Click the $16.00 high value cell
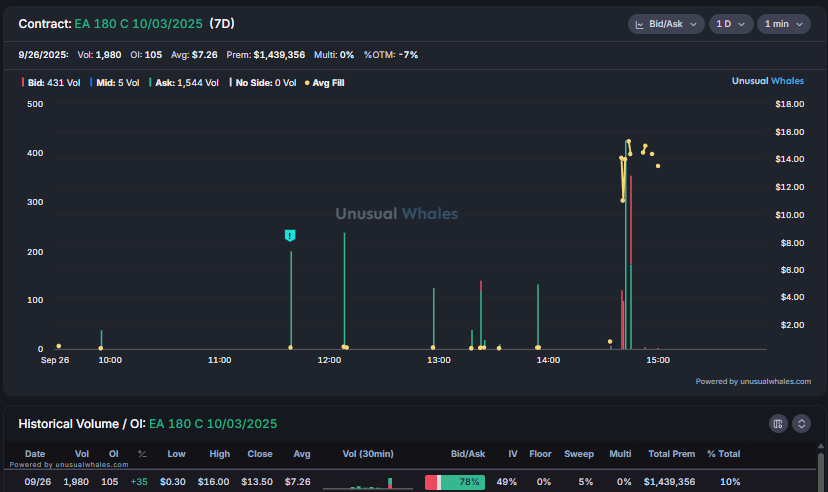The image size is (828, 492). tap(213, 482)
